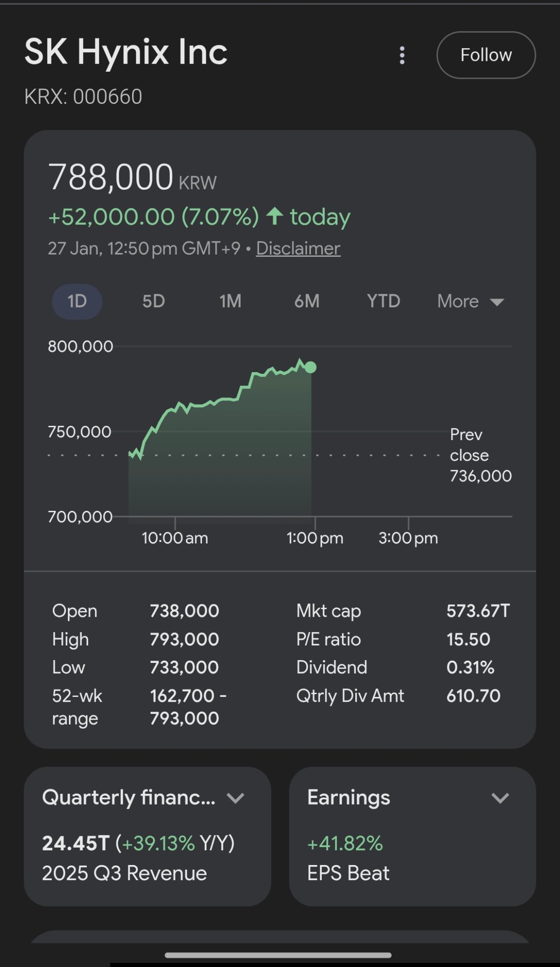Open the Disclaimer link
Image resolution: width=560 pixels, height=967 pixels.
[x=298, y=248]
